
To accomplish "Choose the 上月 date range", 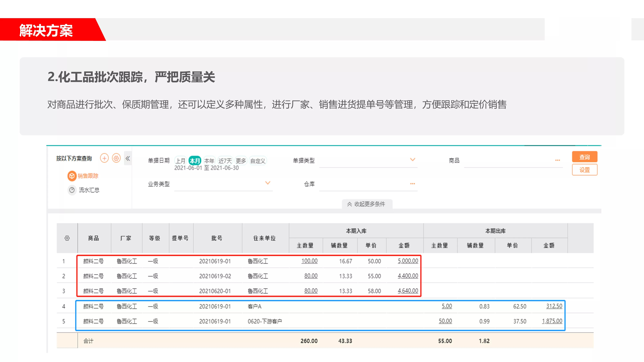I will [180, 161].
